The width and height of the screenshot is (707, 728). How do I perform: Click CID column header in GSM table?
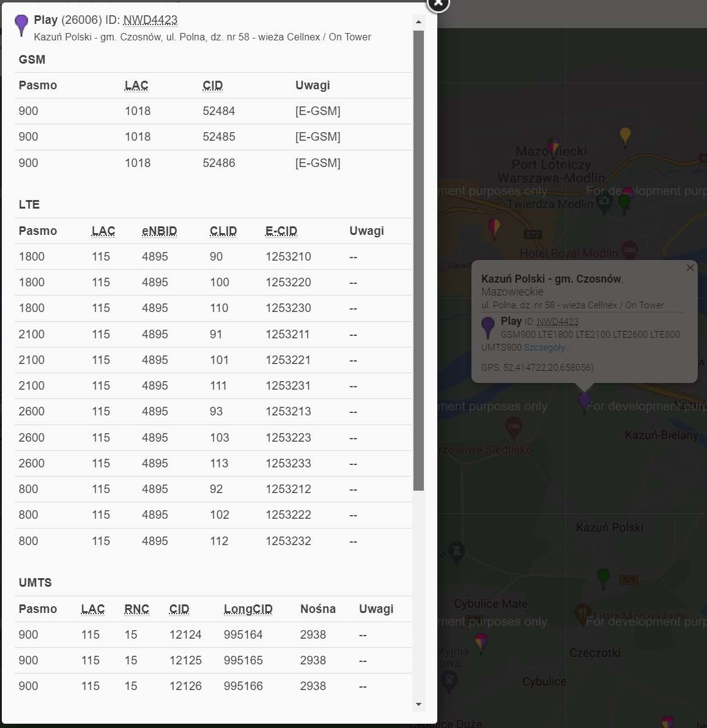[x=213, y=86]
